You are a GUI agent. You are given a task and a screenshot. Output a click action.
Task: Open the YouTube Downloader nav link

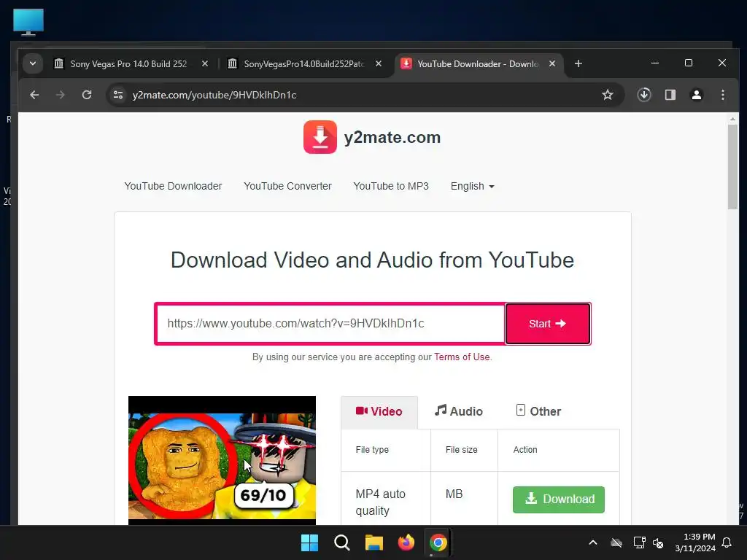(x=173, y=186)
